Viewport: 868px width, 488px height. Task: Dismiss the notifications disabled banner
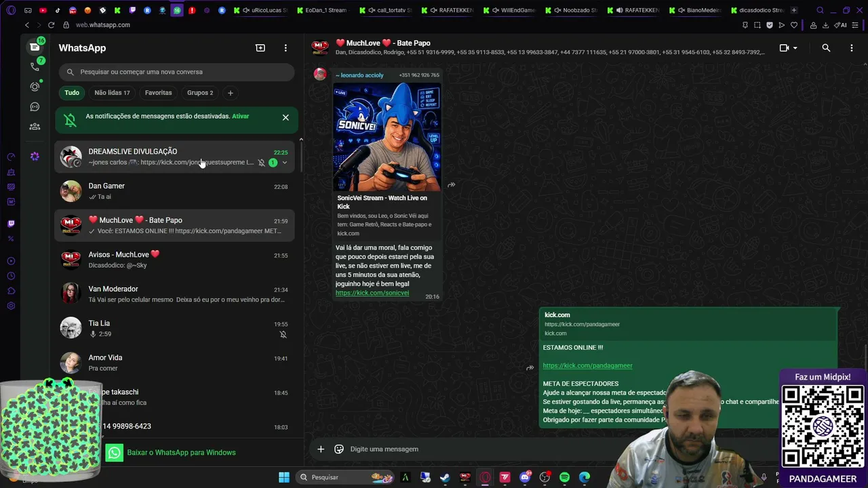coord(285,117)
